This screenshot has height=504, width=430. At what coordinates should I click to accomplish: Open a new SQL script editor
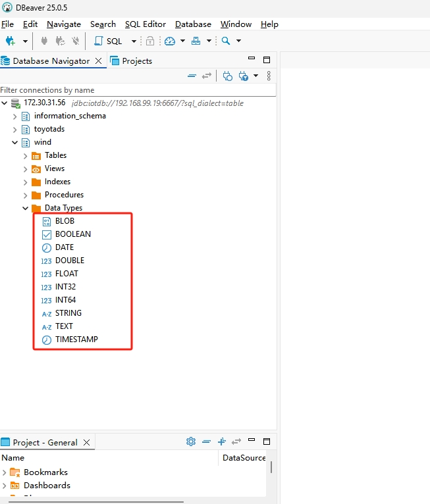point(108,41)
